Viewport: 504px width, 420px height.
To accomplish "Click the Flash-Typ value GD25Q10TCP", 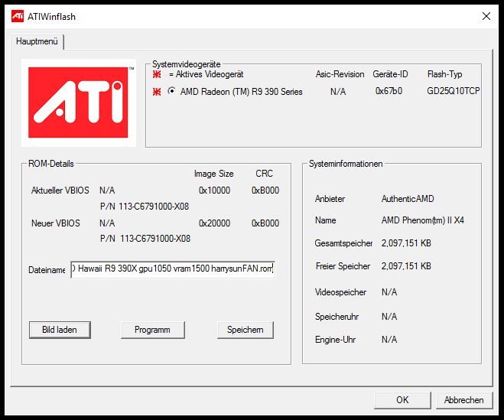I will click(453, 91).
